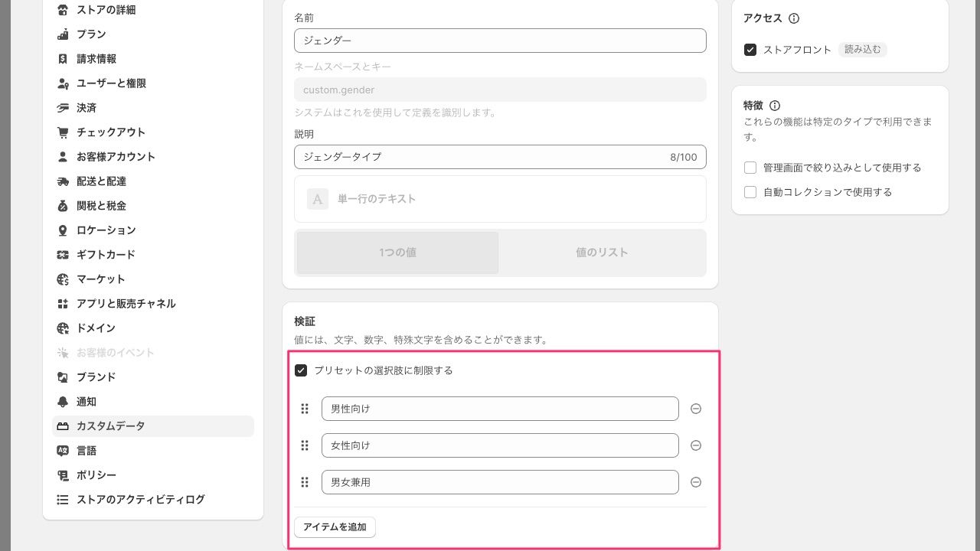The height and width of the screenshot is (551, 980).
Task: Click the ロケーション pin icon
Action: [63, 230]
